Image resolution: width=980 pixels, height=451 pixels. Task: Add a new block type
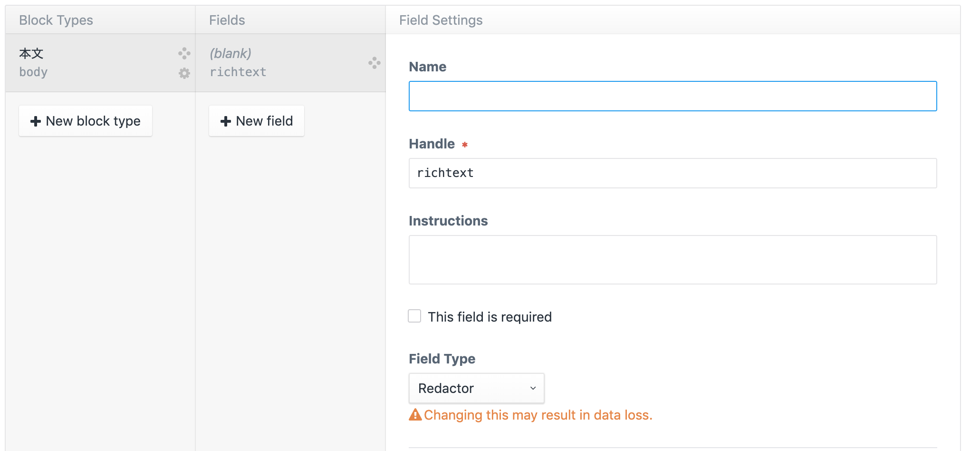86,121
